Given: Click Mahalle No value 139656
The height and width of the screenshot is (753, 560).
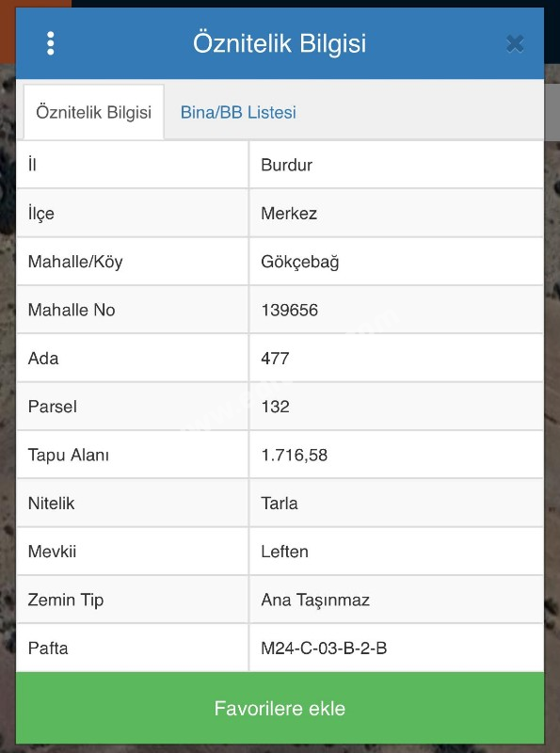Looking at the screenshot, I should tap(290, 311).
